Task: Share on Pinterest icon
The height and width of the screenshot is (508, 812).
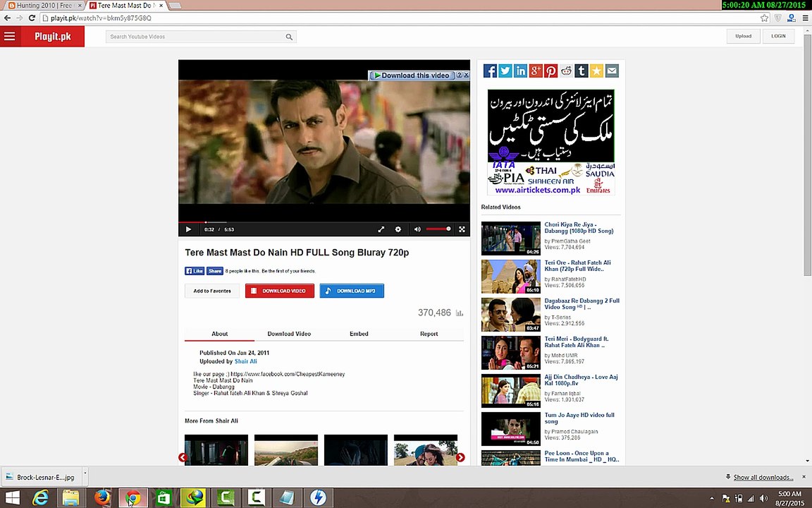Action: tap(551, 71)
